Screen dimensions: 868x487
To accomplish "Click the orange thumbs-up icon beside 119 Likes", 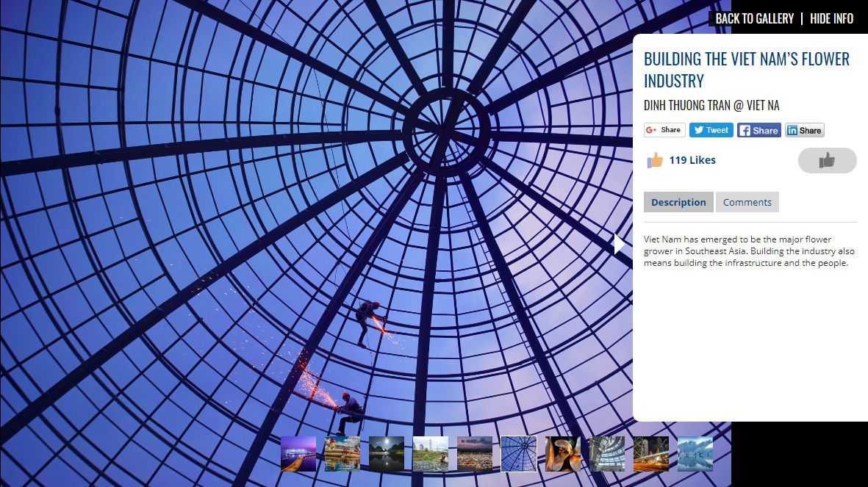I will pos(655,160).
